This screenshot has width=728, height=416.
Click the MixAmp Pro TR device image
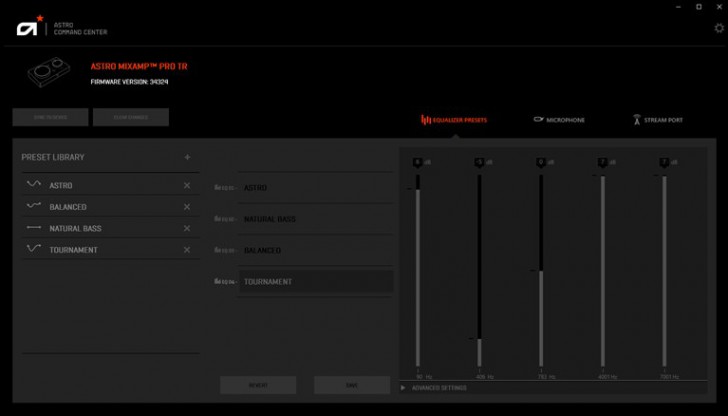[x=49, y=72]
